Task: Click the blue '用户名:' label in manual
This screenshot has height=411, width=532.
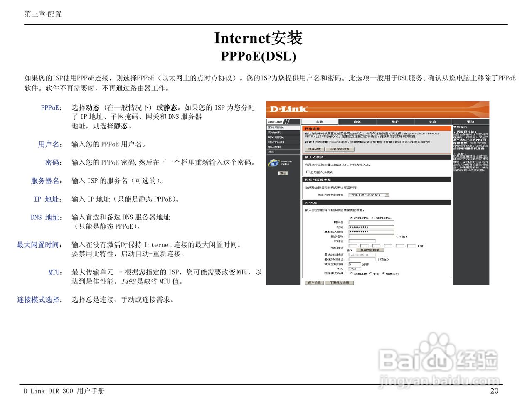Action: click(x=50, y=144)
